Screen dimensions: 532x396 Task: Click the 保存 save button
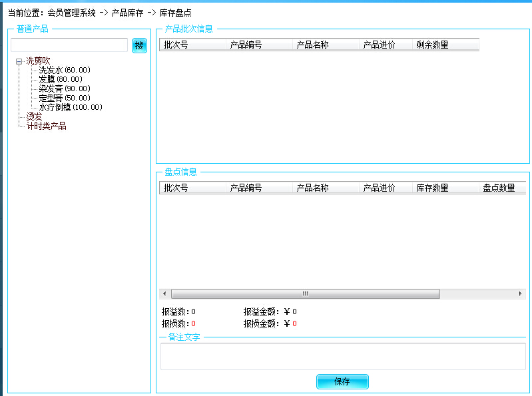click(x=342, y=382)
